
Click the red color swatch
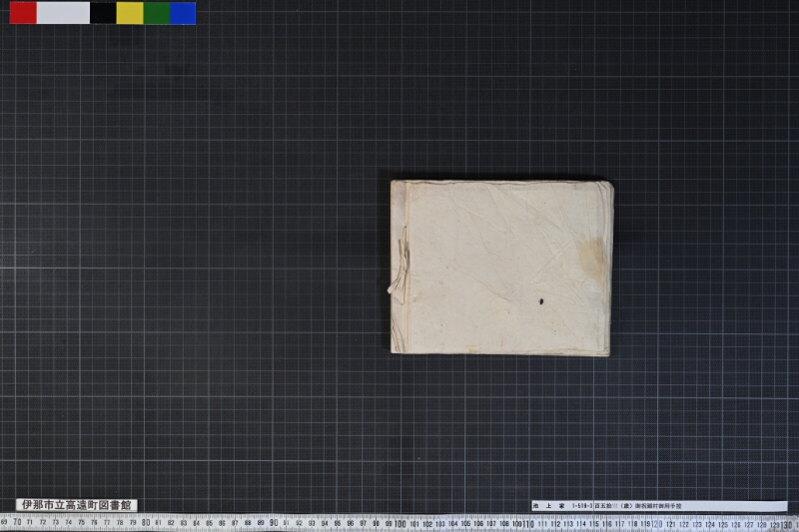point(23,13)
